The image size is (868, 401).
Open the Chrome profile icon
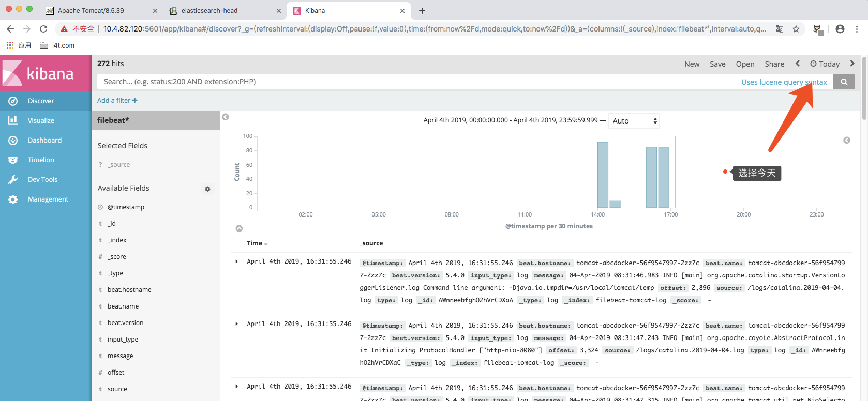pyautogui.click(x=840, y=29)
